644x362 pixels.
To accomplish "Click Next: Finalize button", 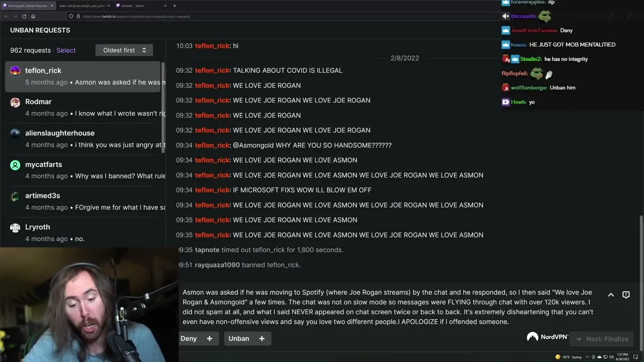I will 602,339.
